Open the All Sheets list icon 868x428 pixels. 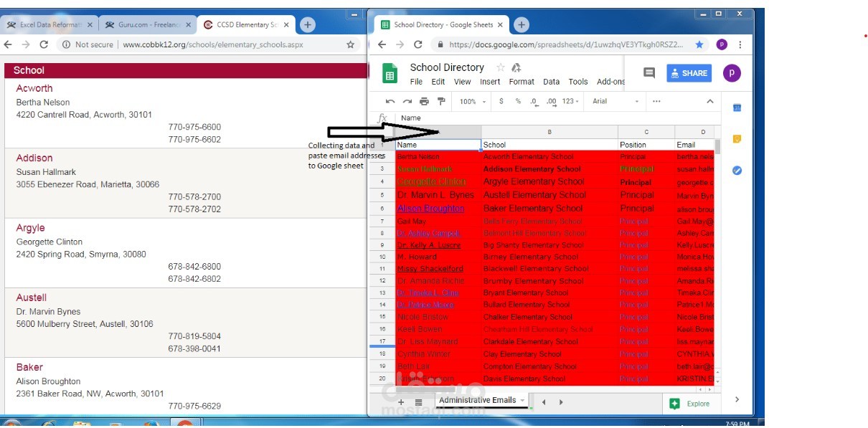419,402
